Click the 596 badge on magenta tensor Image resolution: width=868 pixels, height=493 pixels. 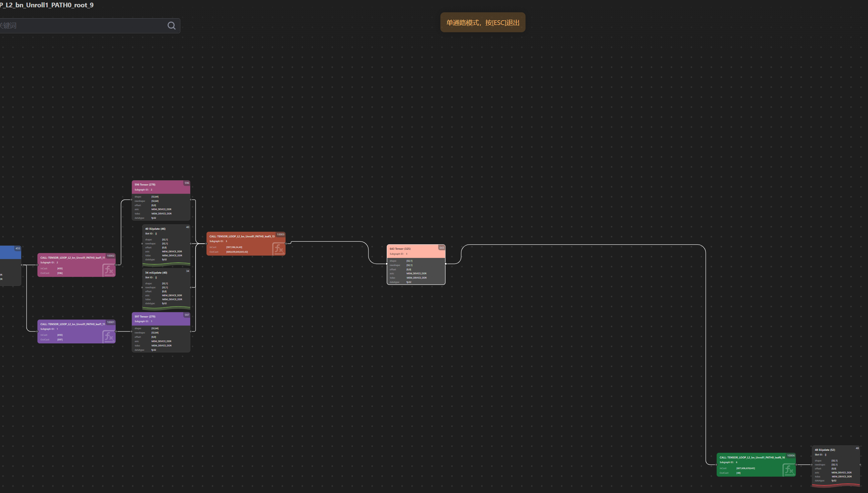point(187,183)
